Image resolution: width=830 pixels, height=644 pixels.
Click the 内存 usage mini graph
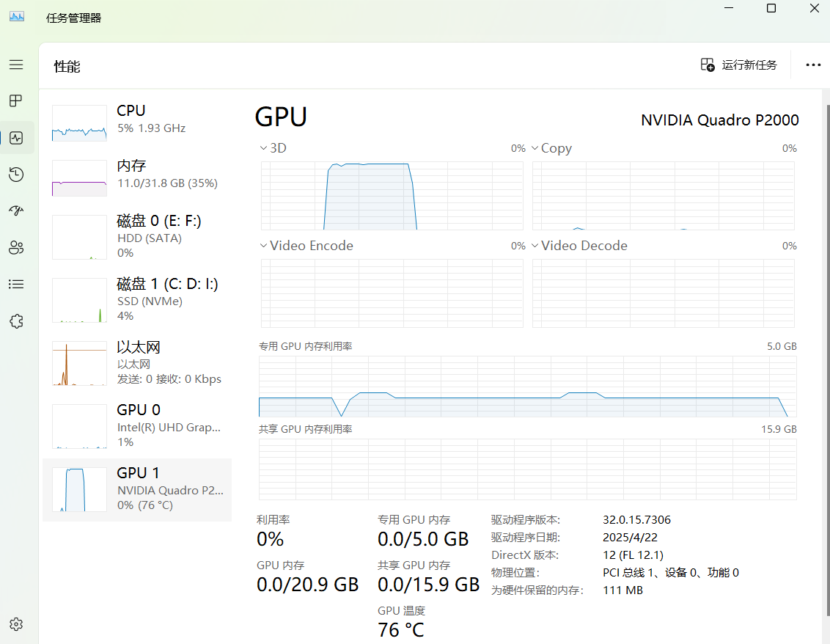(79, 178)
